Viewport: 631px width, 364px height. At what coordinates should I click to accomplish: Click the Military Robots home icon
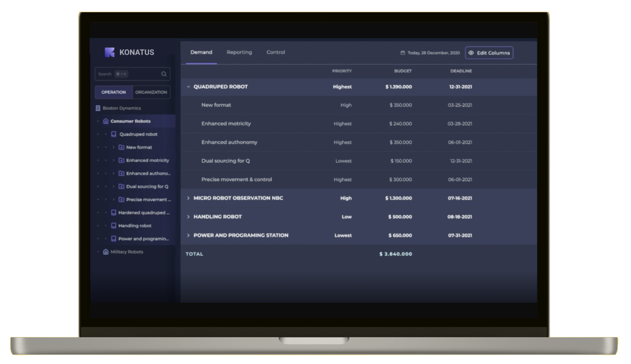(105, 252)
